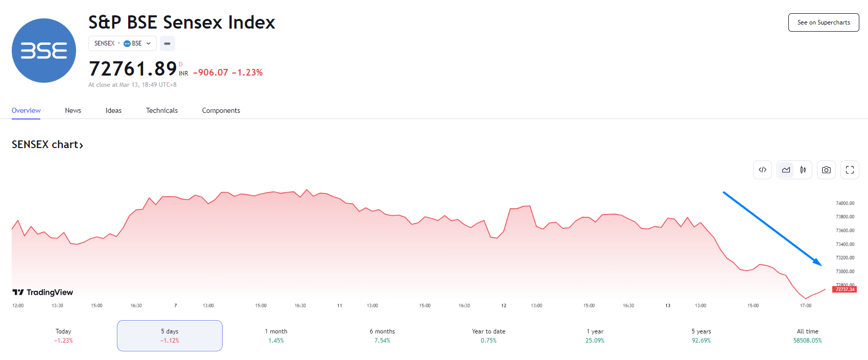The width and height of the screenshot is (868, 360).
Task: Take a chart snapshot with camera icon
Action: (x=826, y=170)
